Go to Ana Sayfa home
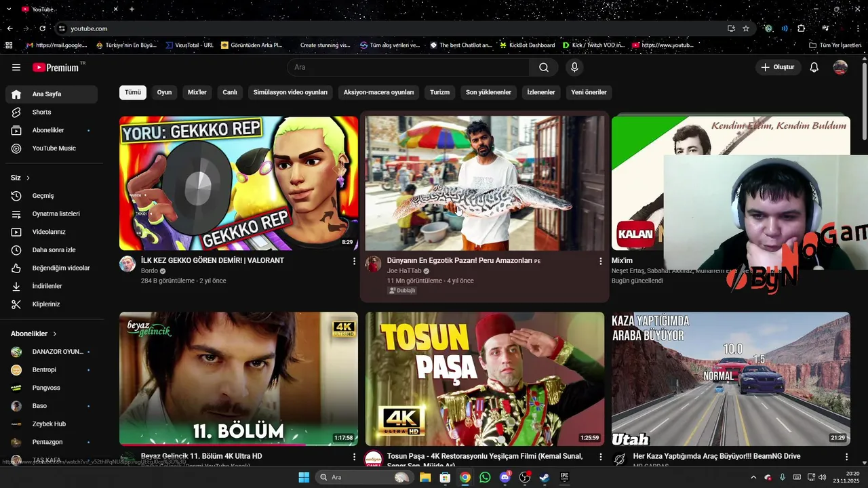The image size is (868, 488). click(x=52, y=94)
